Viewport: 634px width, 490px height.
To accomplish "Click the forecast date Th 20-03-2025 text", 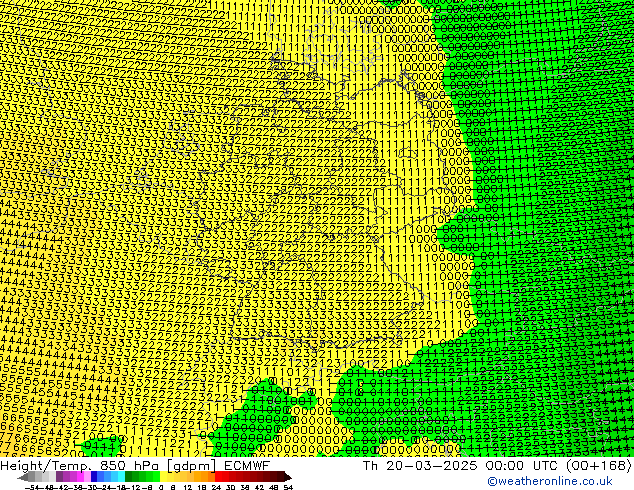I will [422, 465].
